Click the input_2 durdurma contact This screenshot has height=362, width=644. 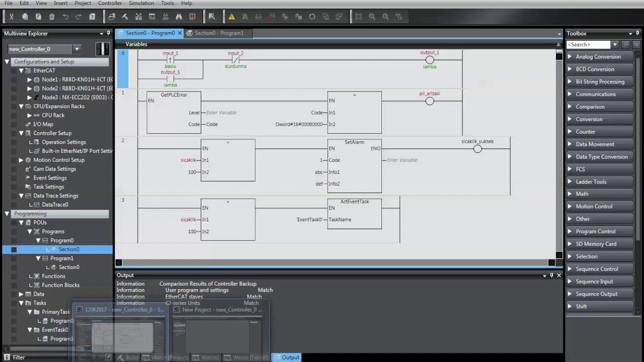(235, 60)
